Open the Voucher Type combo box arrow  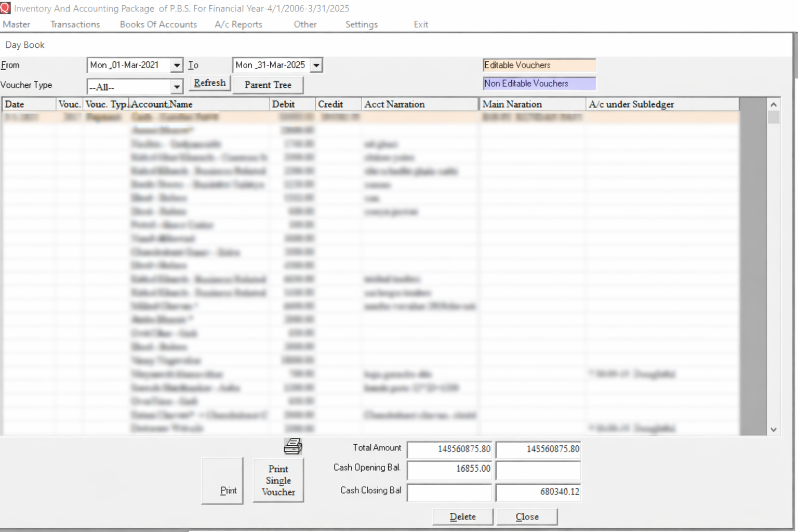[177, 87]
